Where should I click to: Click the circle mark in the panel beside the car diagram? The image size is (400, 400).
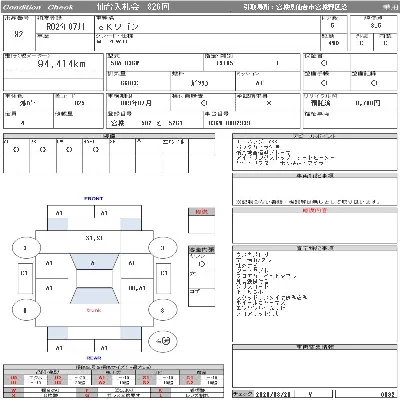tap(201, 264)
